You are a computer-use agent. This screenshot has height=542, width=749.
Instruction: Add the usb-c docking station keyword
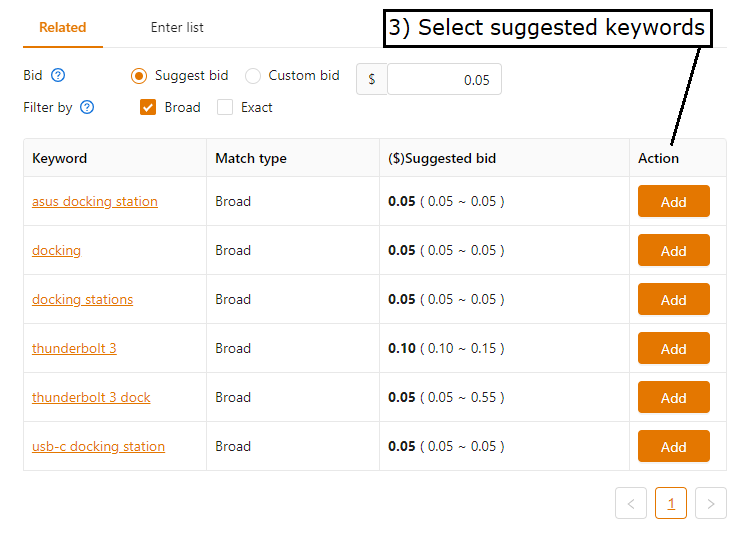(x=674, y=446)
